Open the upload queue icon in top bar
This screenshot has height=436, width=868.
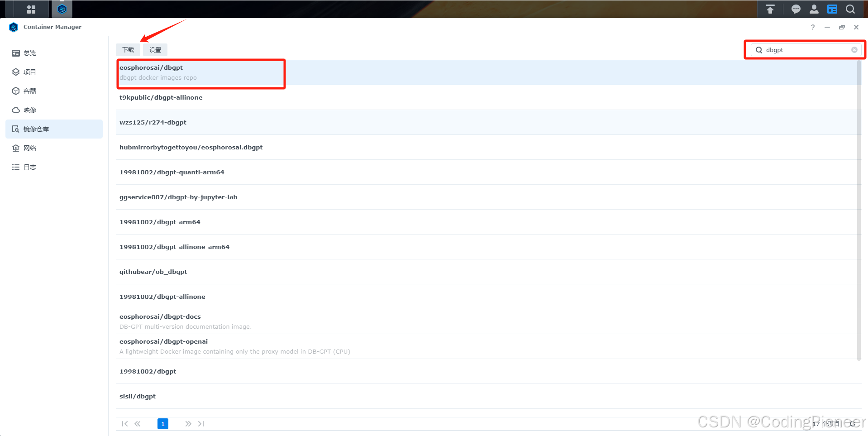pos(770,9)
